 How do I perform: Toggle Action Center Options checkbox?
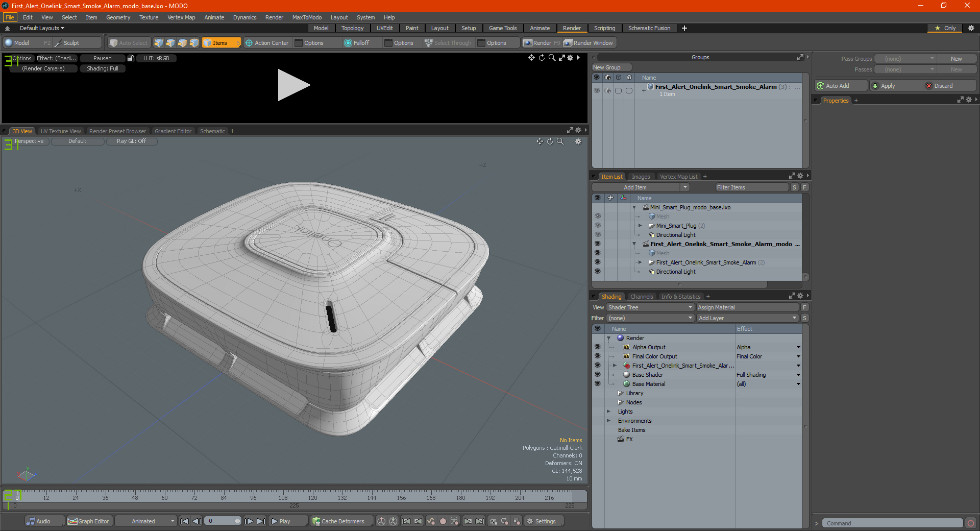[x=299, y=43]
